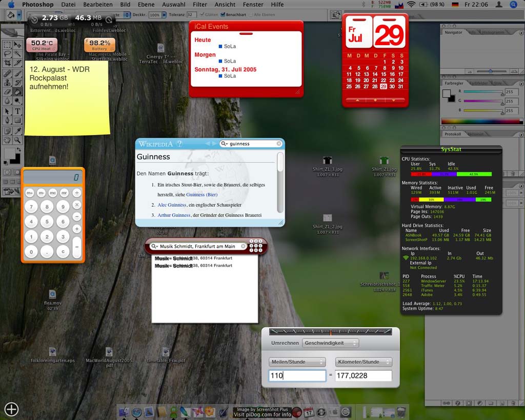Viewport: 525px width, 420px height.
Task: Select the Slice tool
Action: pos(17,63)
